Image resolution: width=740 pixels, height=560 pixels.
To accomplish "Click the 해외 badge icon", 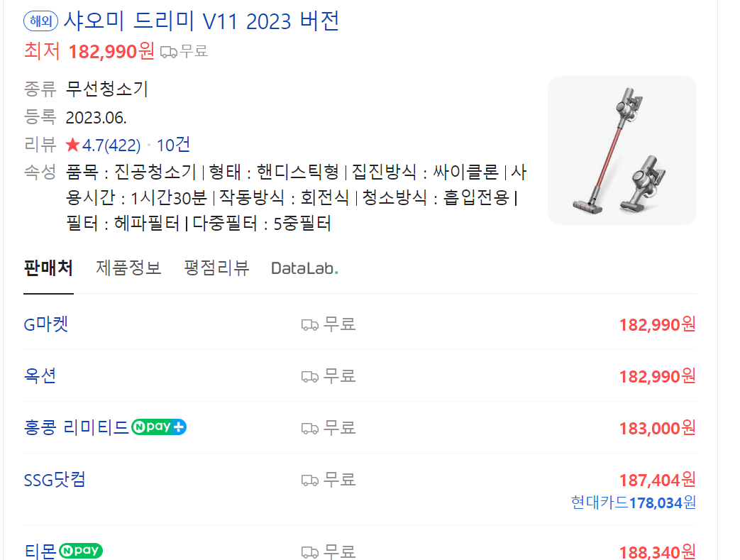I will [x=41, y=21].
